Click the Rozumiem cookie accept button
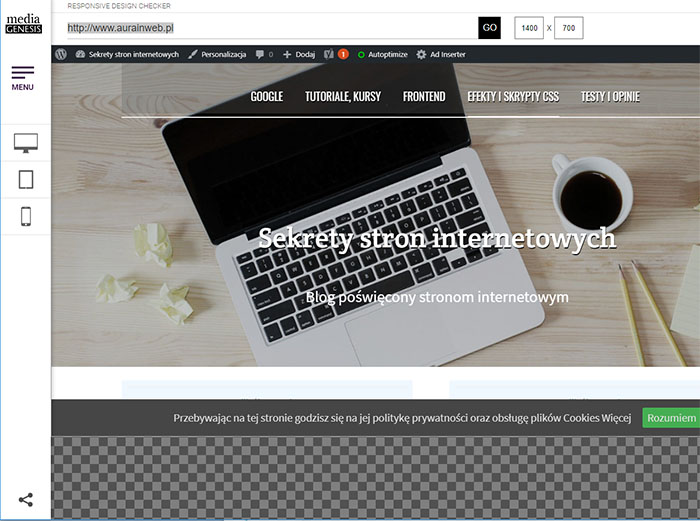 point(671,418)
